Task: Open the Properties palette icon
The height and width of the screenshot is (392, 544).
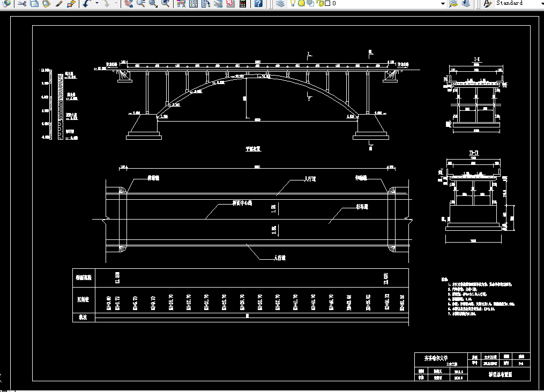Action: pos(181,3)
